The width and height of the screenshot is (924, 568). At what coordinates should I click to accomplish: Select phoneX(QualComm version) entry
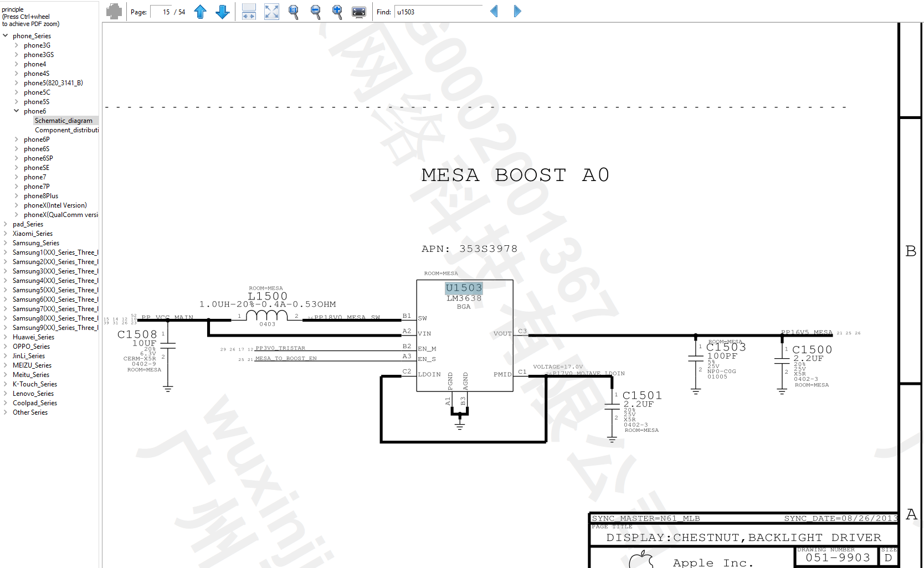(x=61, y=215)
